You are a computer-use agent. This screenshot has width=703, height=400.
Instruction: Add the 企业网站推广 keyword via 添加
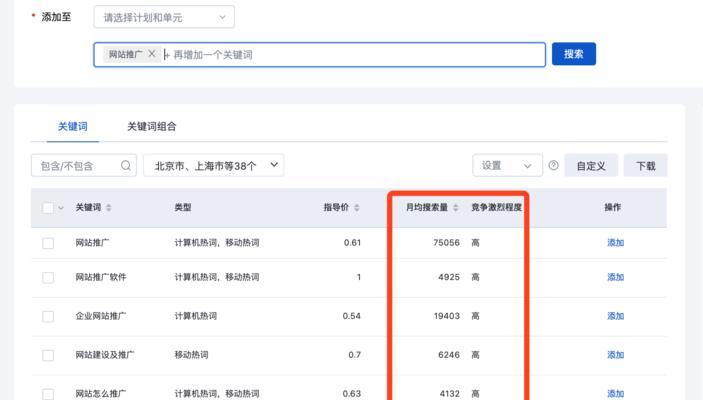point(616,316)
